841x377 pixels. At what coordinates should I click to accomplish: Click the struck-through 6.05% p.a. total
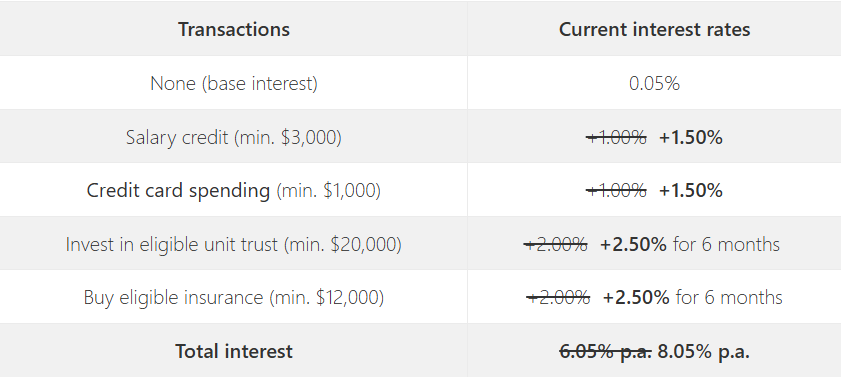[x=606, y=352]
